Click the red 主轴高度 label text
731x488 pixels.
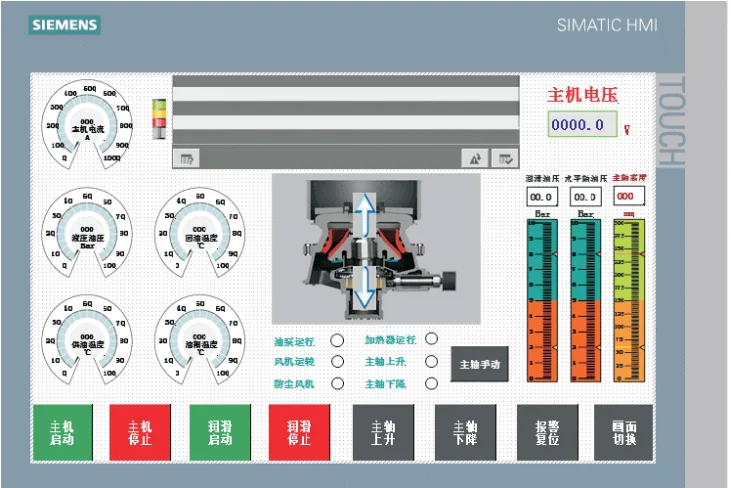pos(629,178)
